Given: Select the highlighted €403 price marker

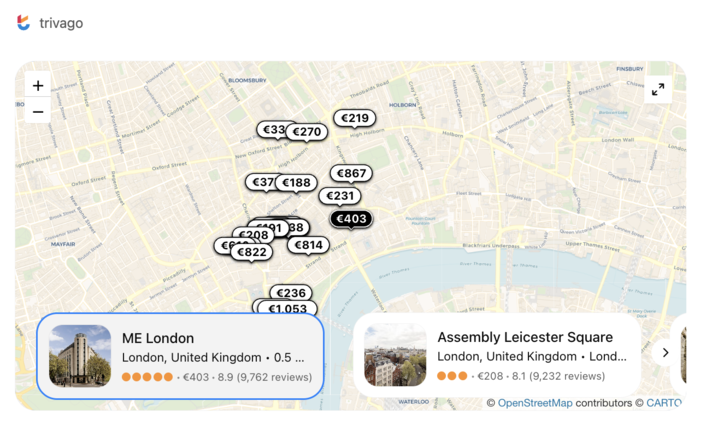Looking at the screenshot, I should pyautogui.click(x=351, y=219).
